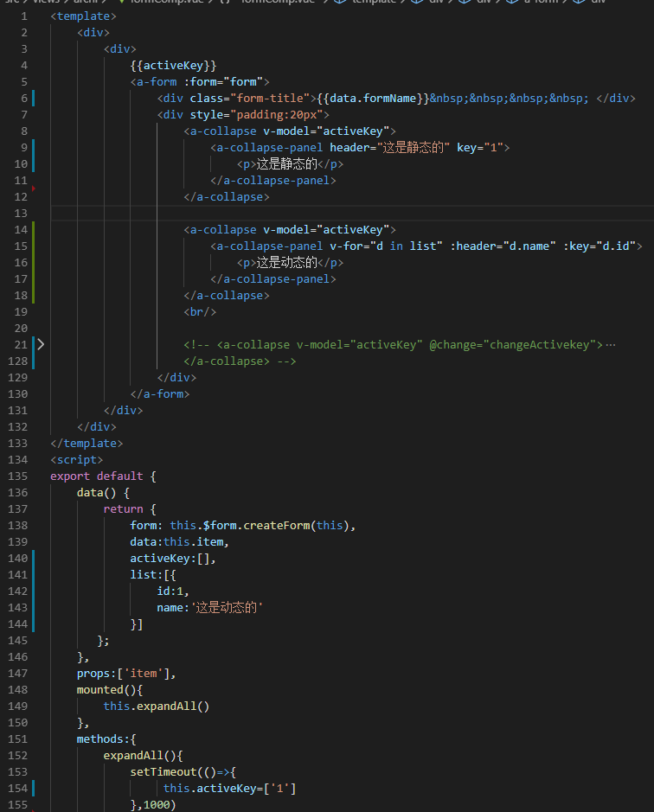Click line number 13 in the gutter
654x812 pixels.
21,214
